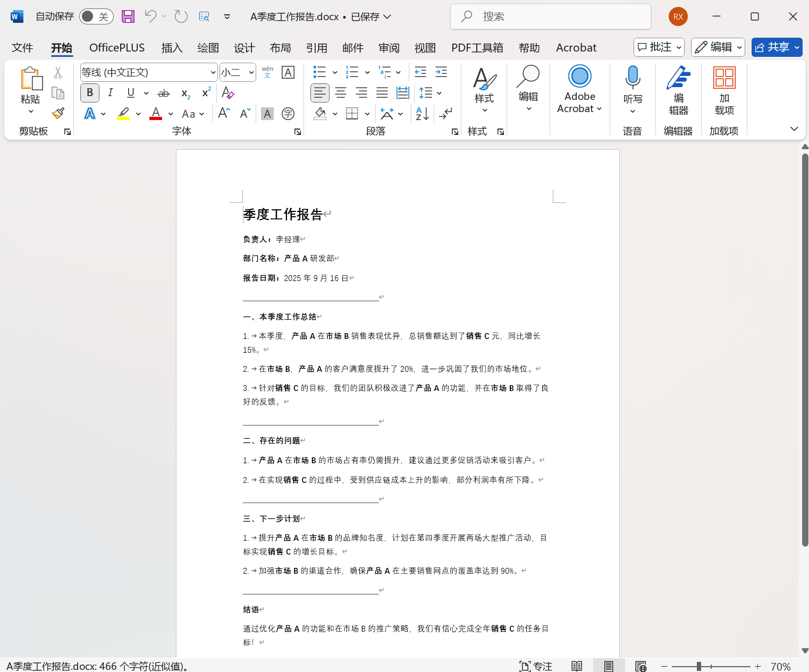
Task: Toggle the 自动保存 autosave switch
Action: click(96, 16)
